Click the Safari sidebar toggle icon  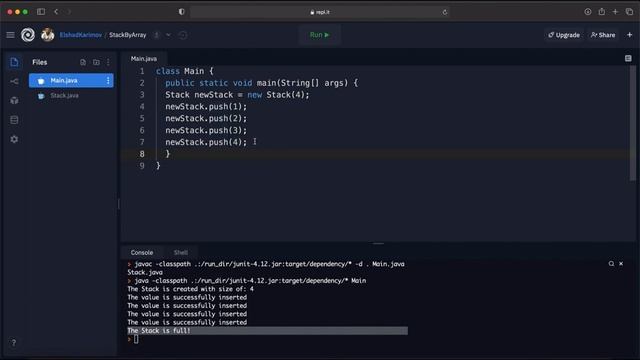[x=41, y=12]
